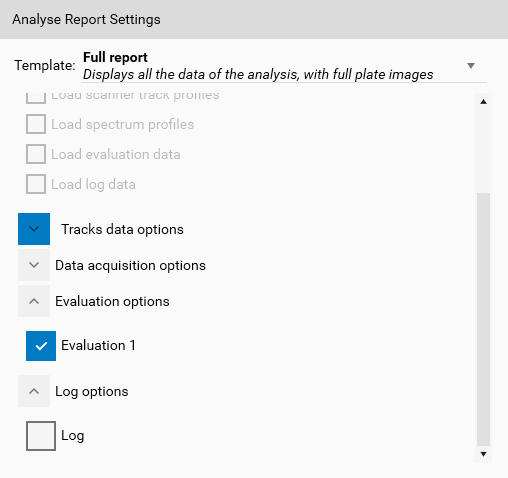Expand Data acquisition options section
508x478 pixels.
pyautogui.click(x=34, y=265)
